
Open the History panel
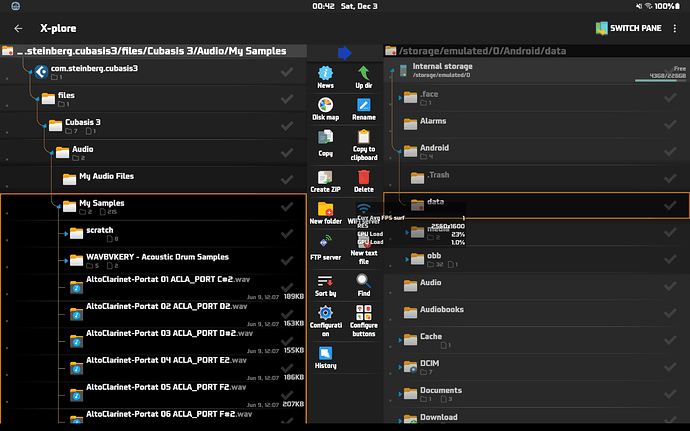tap(325, 357)
